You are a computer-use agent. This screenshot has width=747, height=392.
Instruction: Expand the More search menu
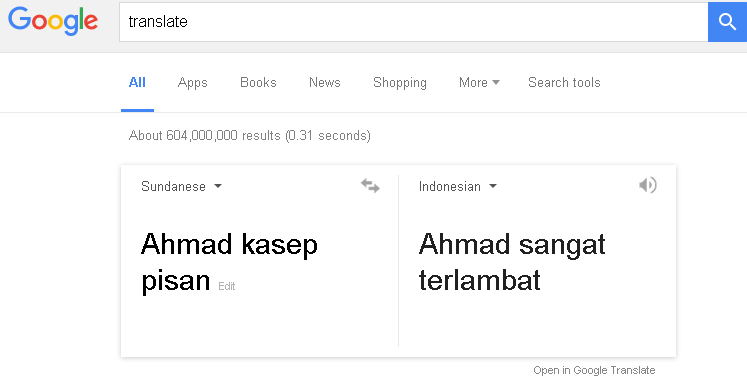pos(479,82)
